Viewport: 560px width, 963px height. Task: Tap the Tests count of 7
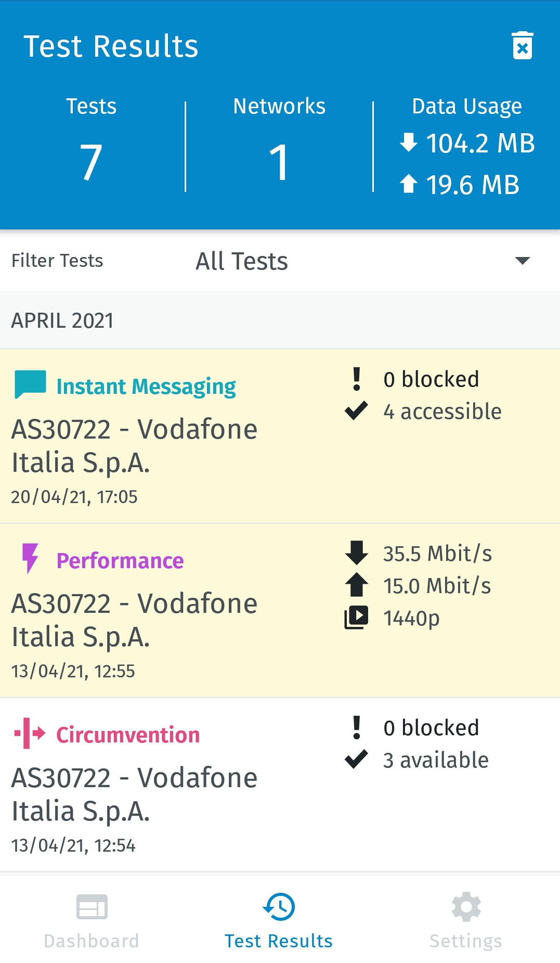92,162
